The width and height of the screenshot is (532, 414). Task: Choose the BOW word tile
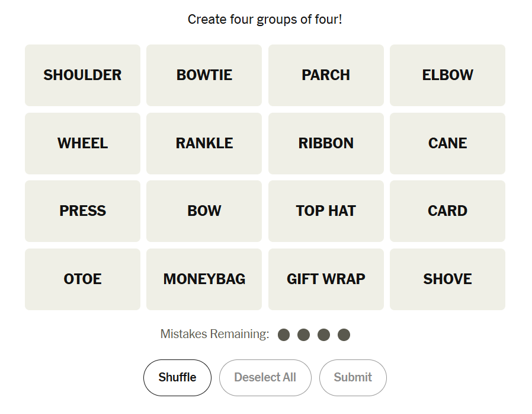coord(204,211)
